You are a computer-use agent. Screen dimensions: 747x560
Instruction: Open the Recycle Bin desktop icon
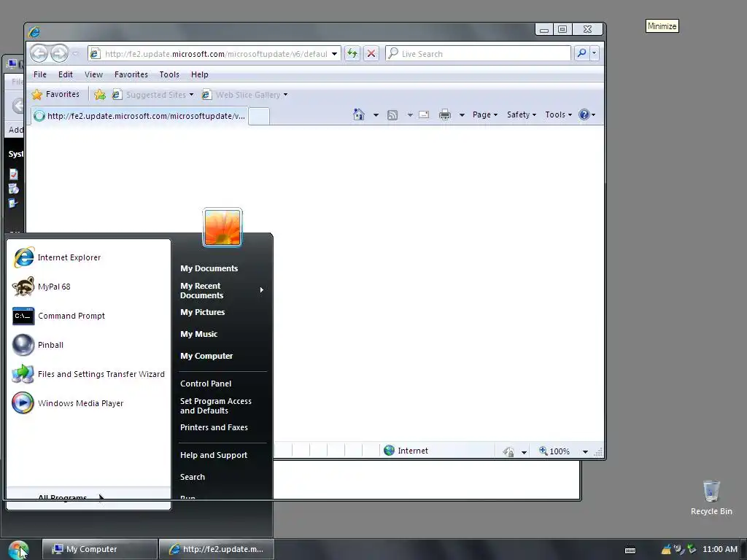click(711, 498)
